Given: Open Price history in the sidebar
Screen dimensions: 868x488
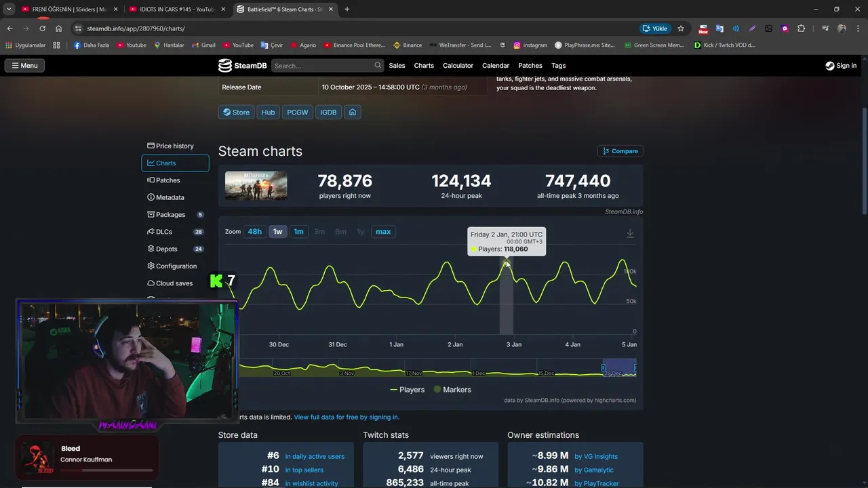Looking at the screenshot, I should [175, 146].
